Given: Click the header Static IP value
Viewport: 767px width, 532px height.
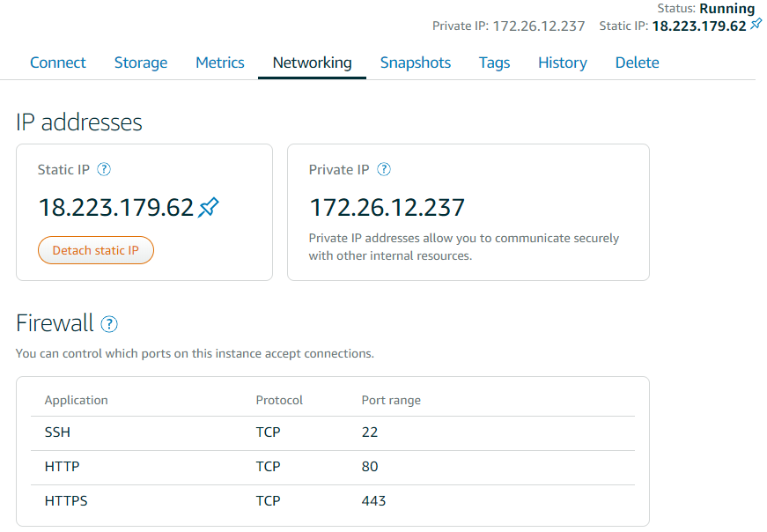Looking at the screenshot, I should tap(699, 26).
